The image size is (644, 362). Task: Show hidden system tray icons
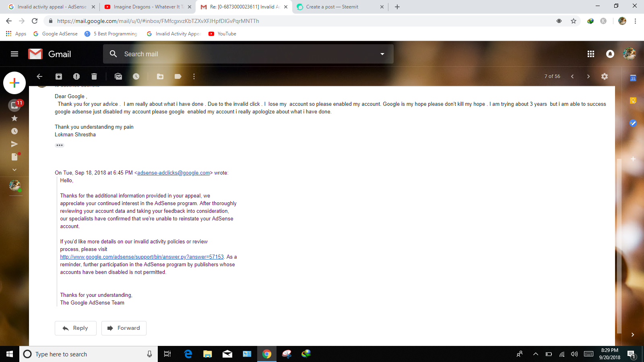[535, 354]
